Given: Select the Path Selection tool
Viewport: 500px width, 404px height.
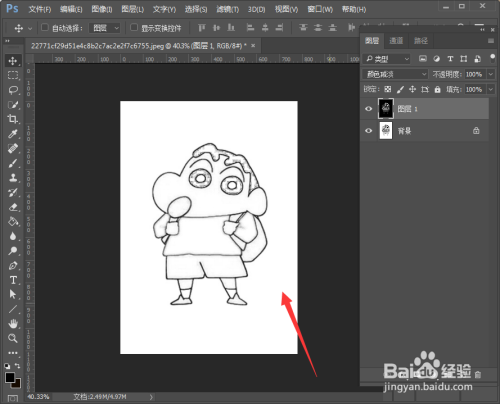Looking at the screenshot, I should 13,294.
